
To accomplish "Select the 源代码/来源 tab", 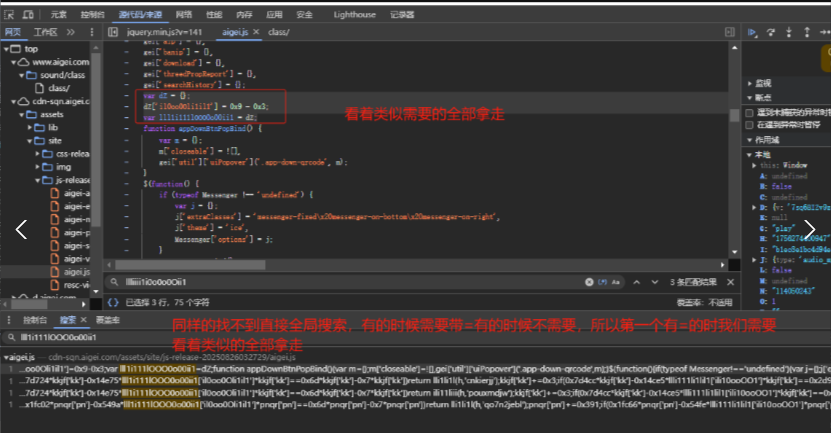I will tap(140, 15).
